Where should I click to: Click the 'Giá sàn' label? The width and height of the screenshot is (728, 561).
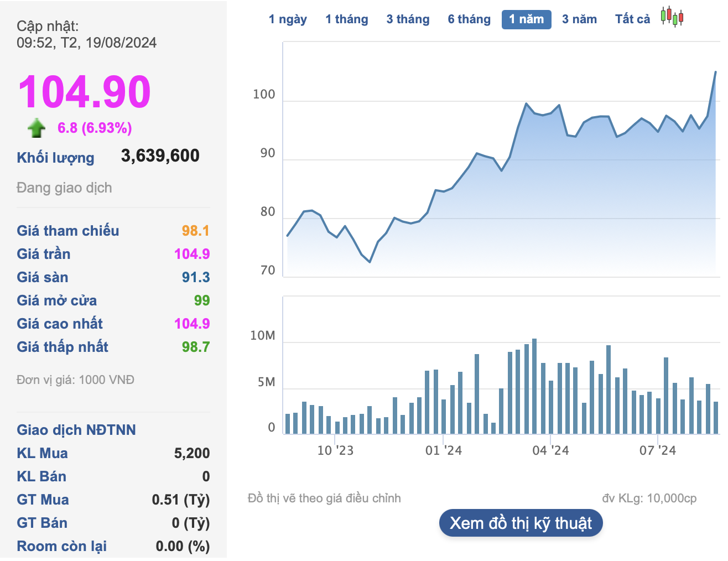tap(43, 277)
